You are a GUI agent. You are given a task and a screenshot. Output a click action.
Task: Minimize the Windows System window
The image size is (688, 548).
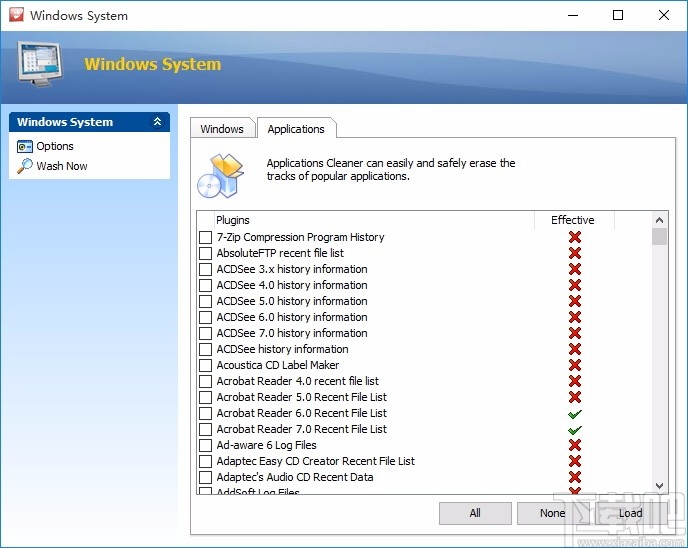tap(573, 15)
